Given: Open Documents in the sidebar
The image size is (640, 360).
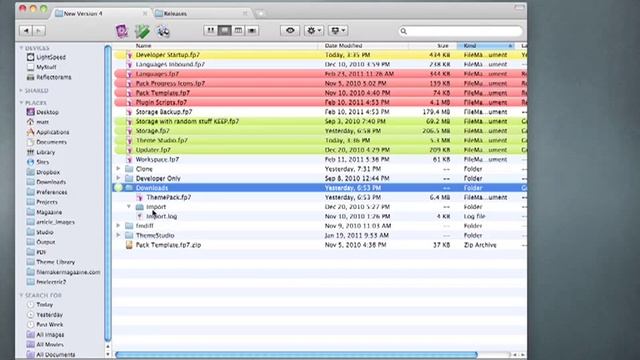Looking at the screenshot, I should 51,142.
